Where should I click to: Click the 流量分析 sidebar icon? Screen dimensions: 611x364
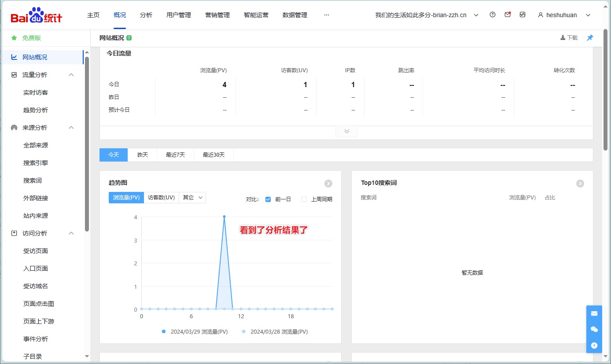point(14,75)
